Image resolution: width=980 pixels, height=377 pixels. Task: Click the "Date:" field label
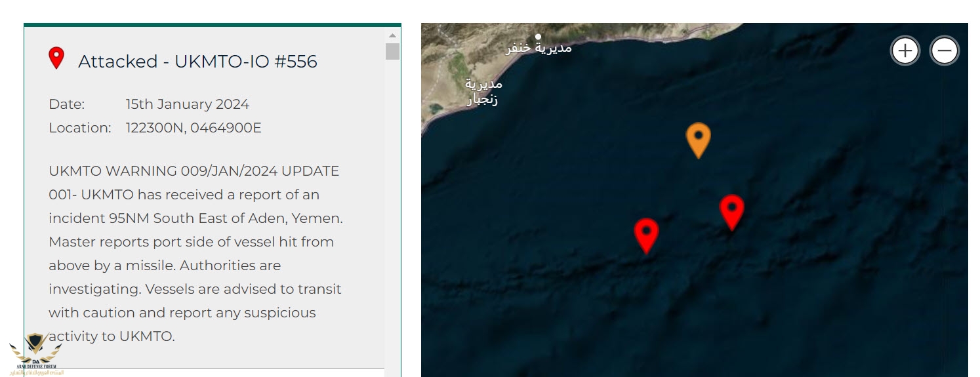point(67,104)
